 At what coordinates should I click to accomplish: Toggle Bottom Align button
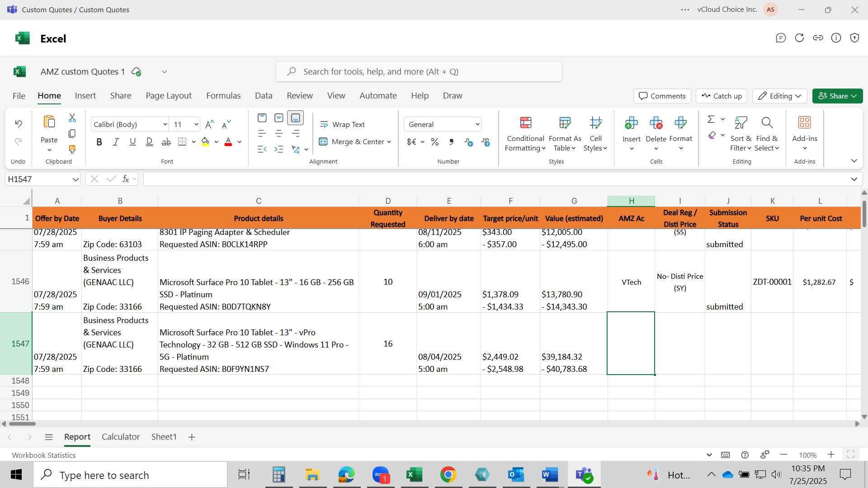point(296,118)
